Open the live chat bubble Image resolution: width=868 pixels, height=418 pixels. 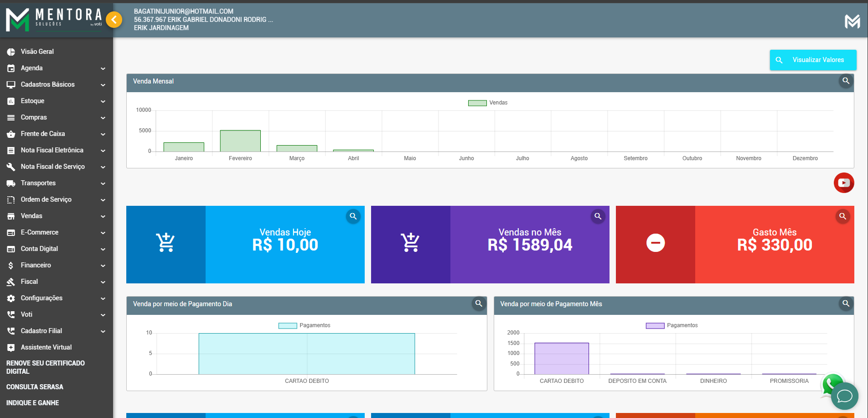[844, 396]
